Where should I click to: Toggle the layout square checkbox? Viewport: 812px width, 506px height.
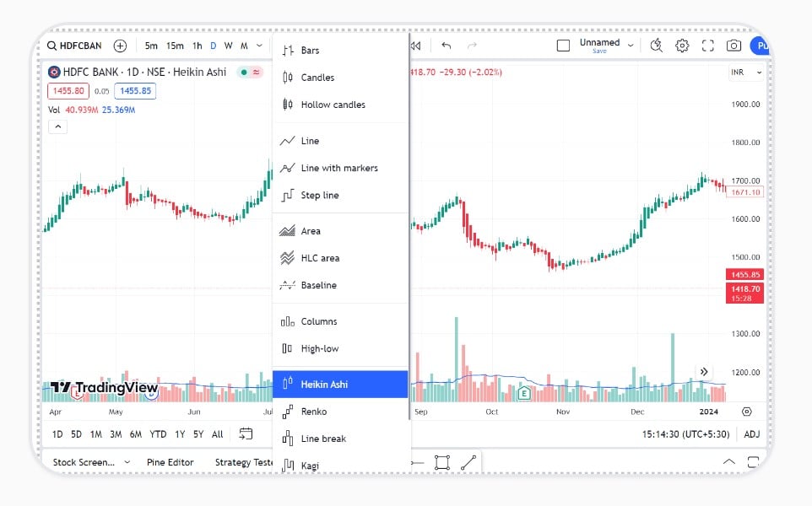click(x=563, y=46)
